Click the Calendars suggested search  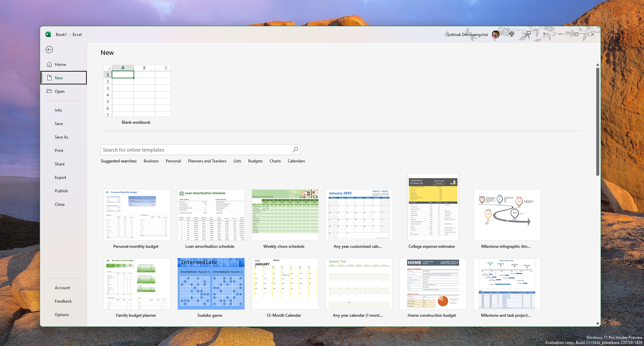click(x=296, y=161)
